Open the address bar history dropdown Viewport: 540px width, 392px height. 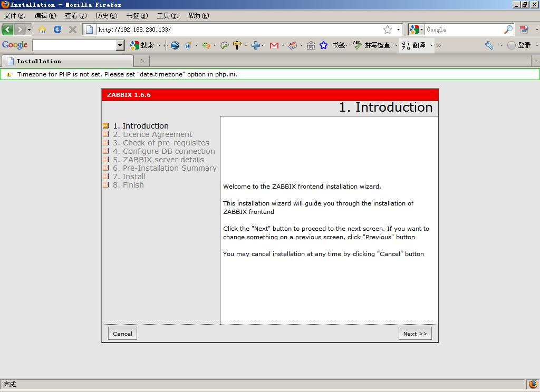click(x=399, y=30)
